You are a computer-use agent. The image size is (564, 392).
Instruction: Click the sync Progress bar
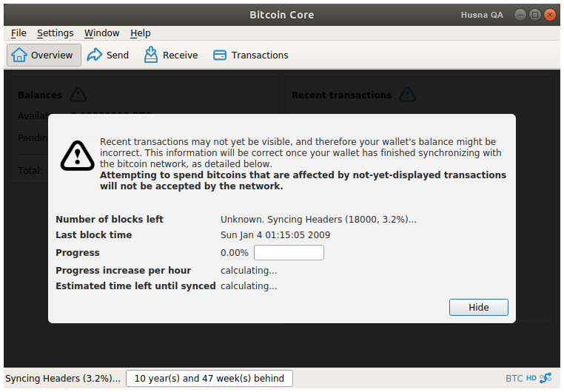[289, 253]
